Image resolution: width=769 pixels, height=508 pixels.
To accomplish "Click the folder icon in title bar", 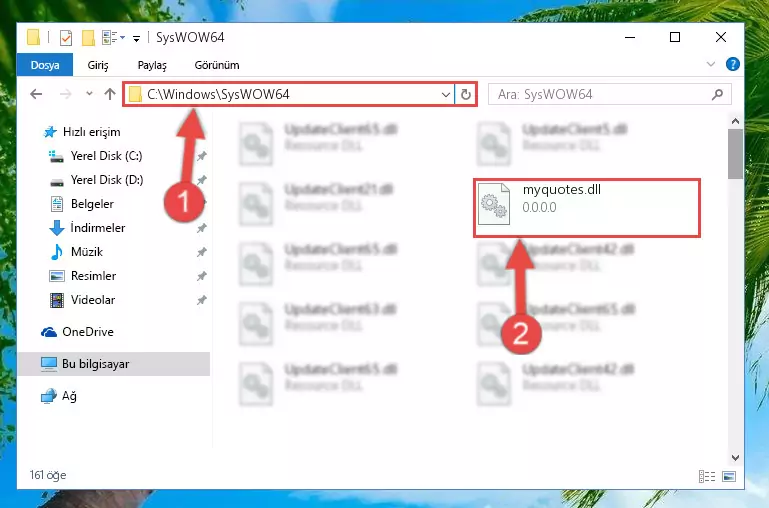I will pos(33,37).
